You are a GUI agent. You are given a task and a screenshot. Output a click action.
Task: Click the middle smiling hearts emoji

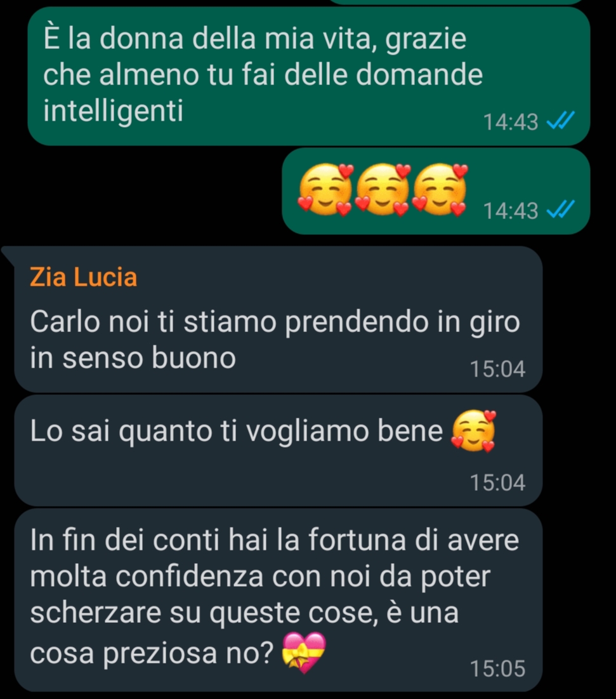tap(383, 189)
